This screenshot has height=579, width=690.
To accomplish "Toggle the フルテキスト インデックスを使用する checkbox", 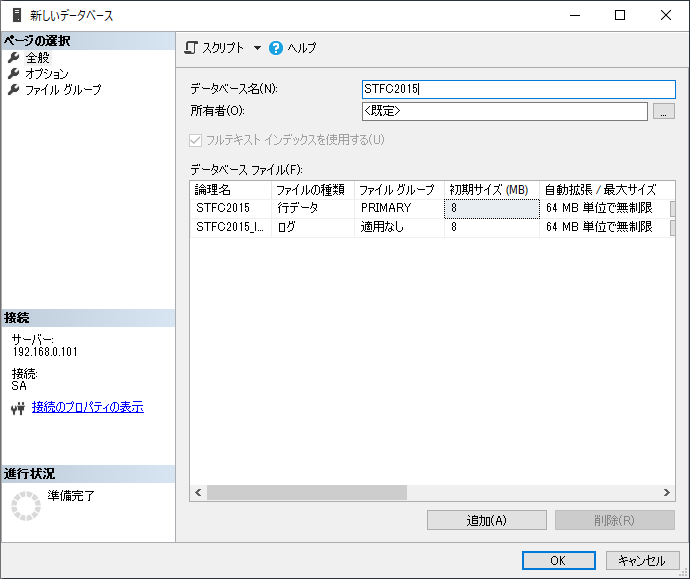I will pyautogui.click(x=196, y=140).
